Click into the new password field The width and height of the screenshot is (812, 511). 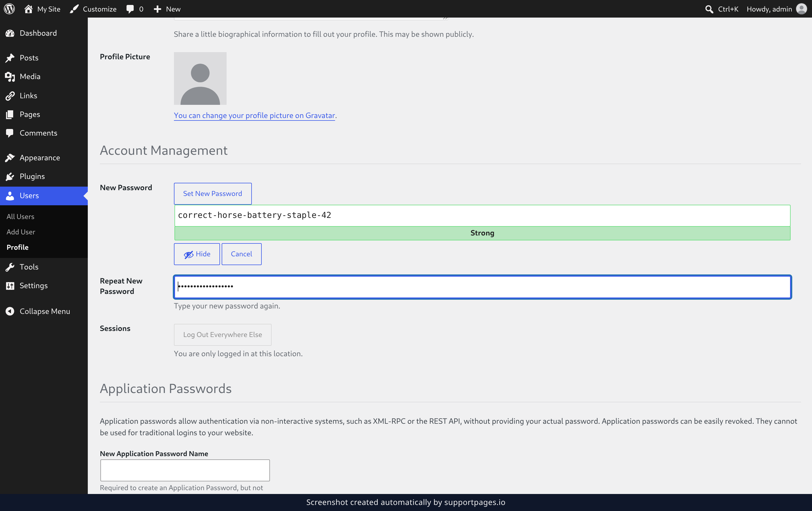pos(482,215)
